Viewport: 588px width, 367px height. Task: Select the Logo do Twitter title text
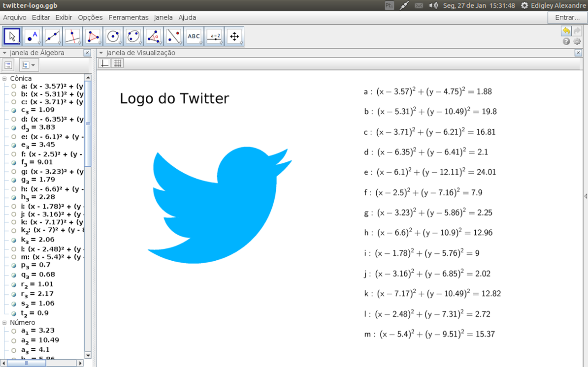pos(174,98)
